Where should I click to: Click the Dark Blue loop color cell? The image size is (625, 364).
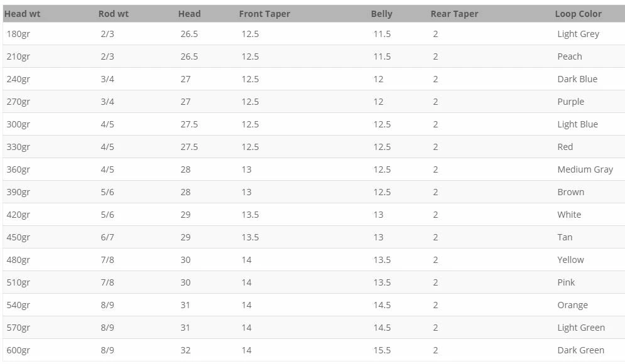tap(577, 79)
